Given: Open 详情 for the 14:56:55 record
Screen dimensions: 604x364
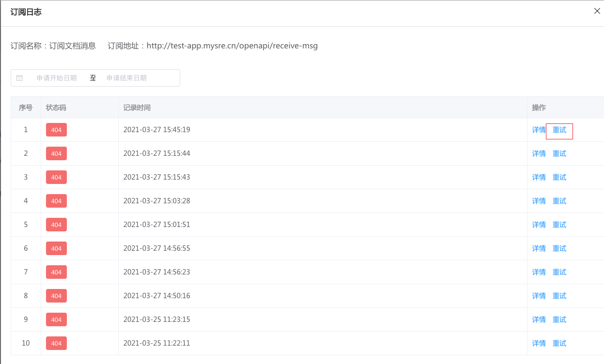Looking at the screenshot, I should coord(539,248).
